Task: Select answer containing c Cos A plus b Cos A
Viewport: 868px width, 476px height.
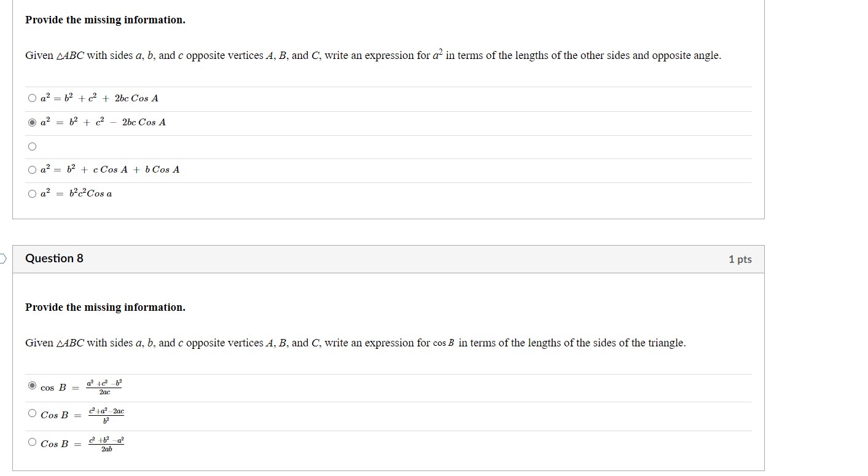Action: (x=31, y=170)
